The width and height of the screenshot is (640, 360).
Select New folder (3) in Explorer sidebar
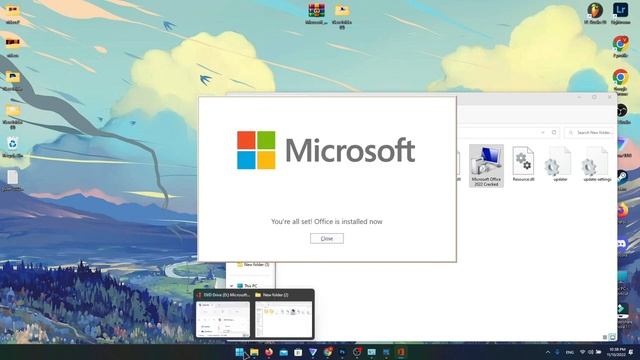pyautogui.click(x=253, y=264)
